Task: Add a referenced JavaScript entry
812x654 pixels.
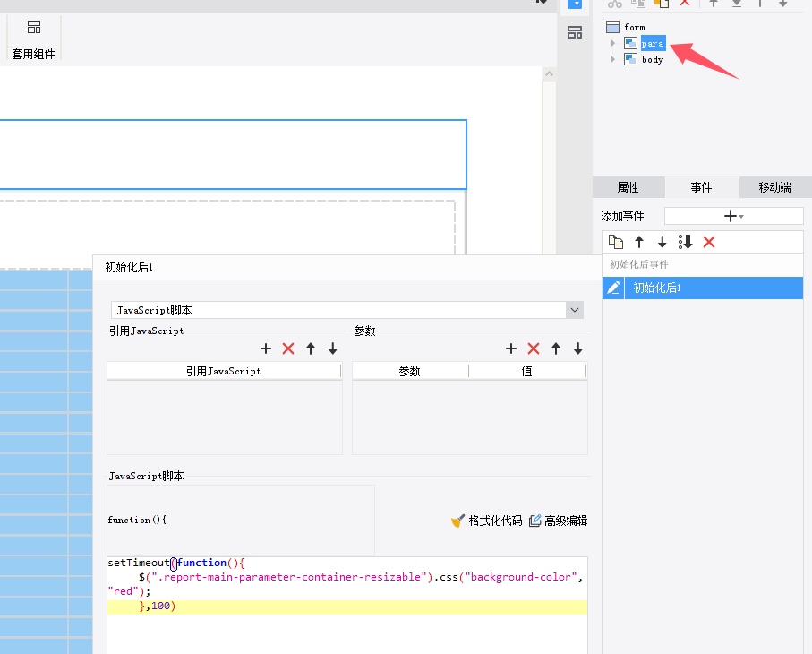Action: pyautogui.click(x=266, y=349)
